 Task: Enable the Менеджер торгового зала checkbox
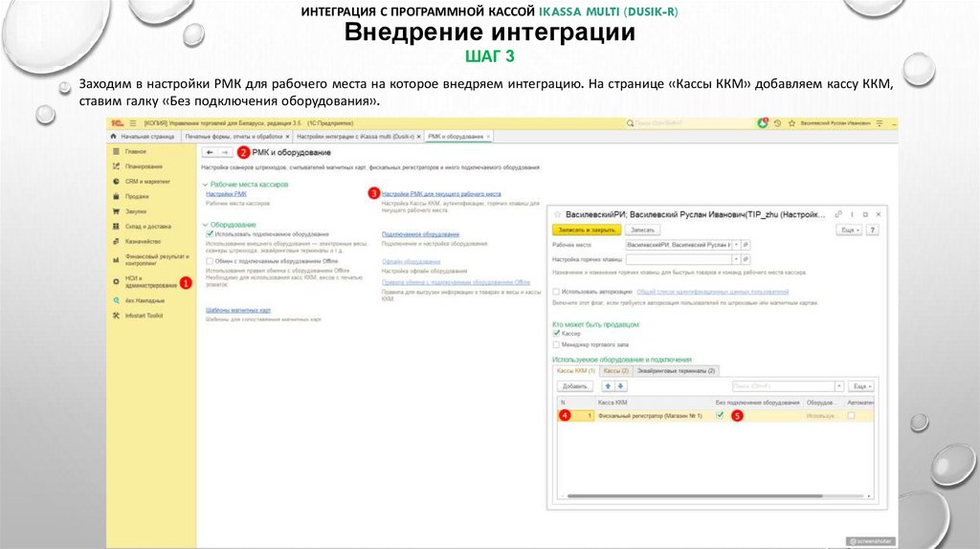point(556,344)
